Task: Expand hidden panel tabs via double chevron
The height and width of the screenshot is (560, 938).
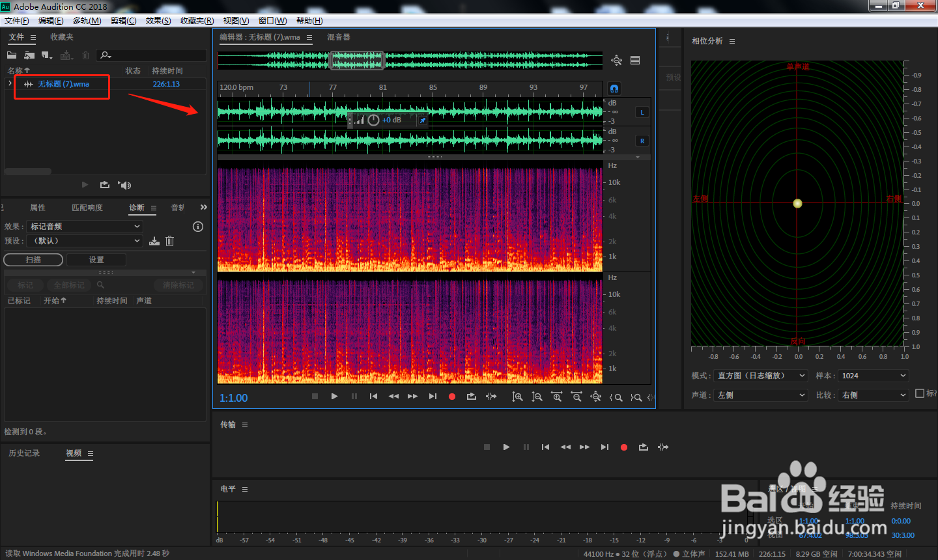Action: tap(203, 207)
